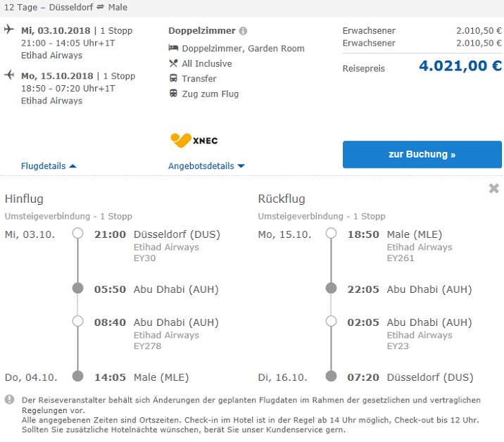The image size is (504, 442).
Task: Click the total price 4.021,00 €
Action: click(460, 67)
